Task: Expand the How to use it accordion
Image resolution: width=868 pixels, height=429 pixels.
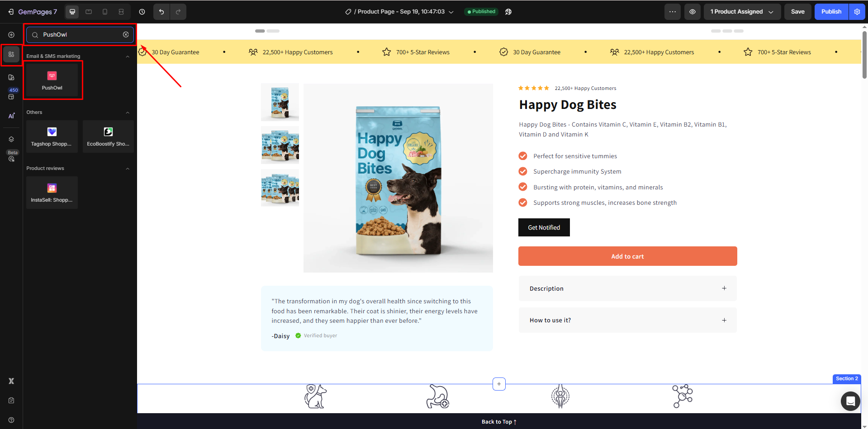Action: (627, 320)
